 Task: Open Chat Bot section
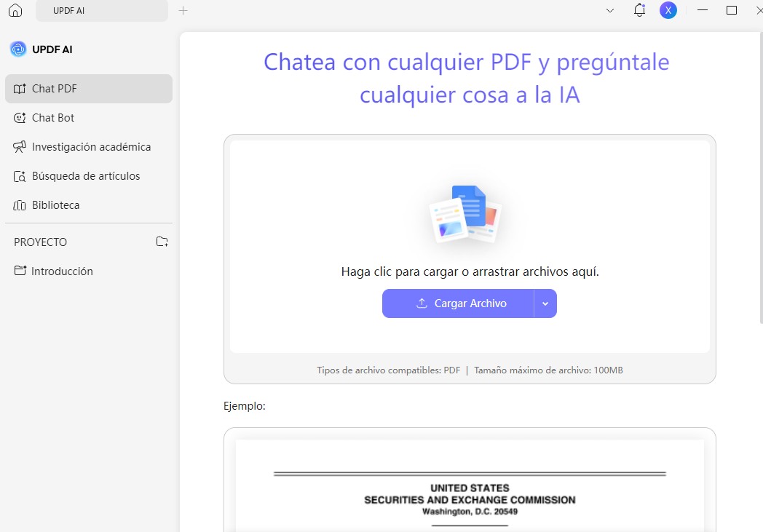point(89,118)
